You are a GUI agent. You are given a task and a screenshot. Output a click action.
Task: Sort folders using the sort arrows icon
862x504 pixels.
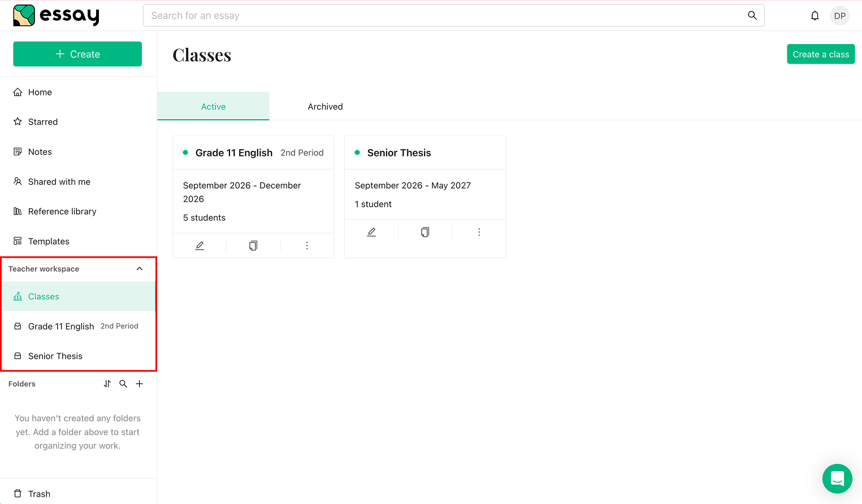107,384
